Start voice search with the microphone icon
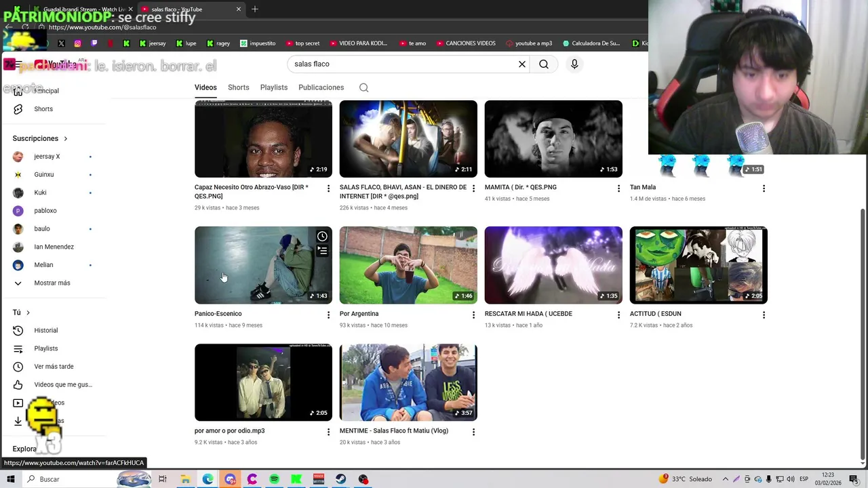This screenshot has width=868, height=488. [x=574, y=64]
